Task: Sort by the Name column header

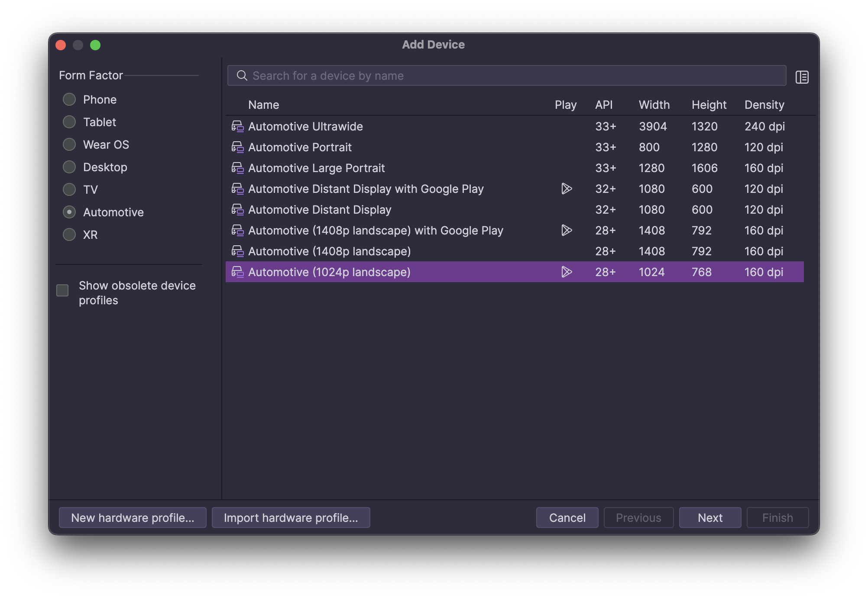Action: [x=263, y=105]
